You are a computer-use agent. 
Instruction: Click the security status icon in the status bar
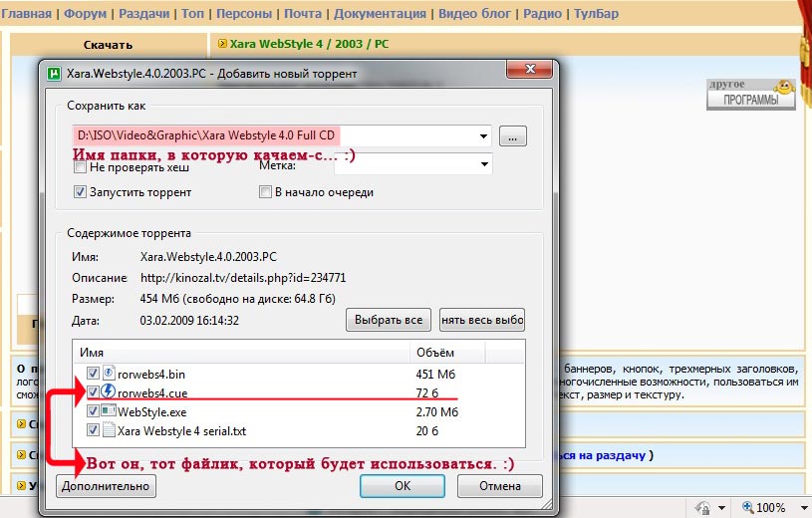coord(702,507)
